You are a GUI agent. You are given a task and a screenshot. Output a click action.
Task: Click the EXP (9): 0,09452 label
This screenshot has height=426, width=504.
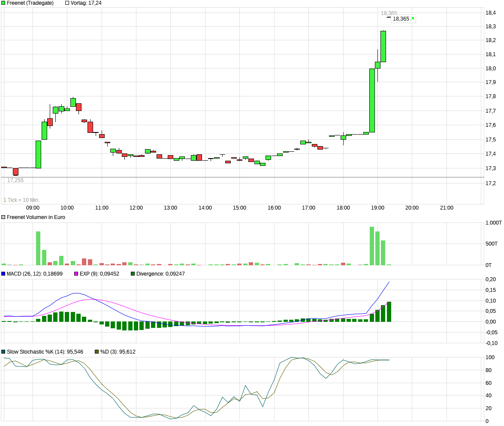pos(100,274)
